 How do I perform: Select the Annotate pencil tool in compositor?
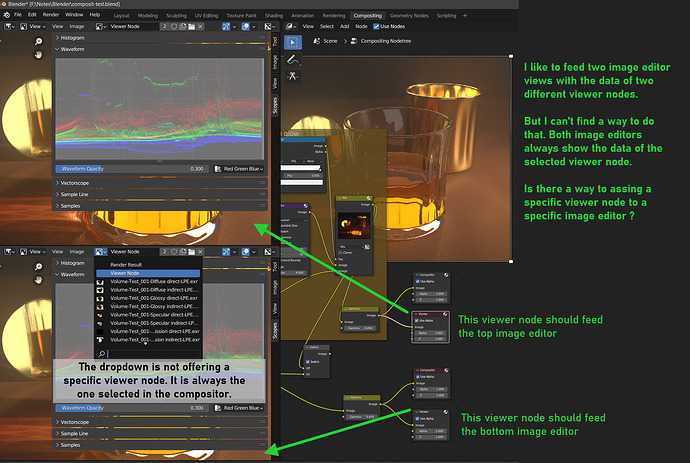(x=293, y=59)
